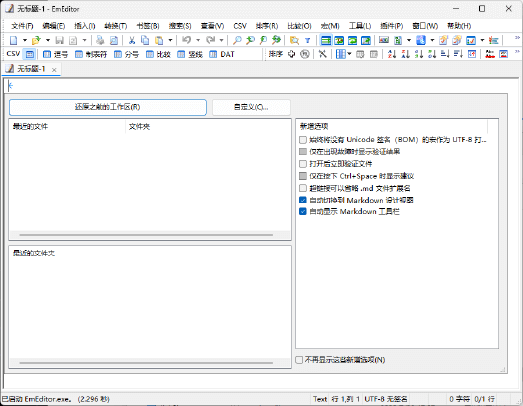Toggle 仅在出现故障时显示验证结果 checkbox
Viewport: 523px width, 406px height.
pyautogui.click(x=303, y=152)
